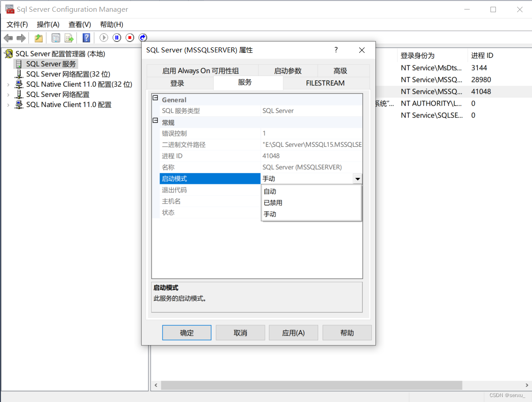This screenshot has width=532, height=402.
Task: Collapse the 常规 property section
Action: click(155, 121)
